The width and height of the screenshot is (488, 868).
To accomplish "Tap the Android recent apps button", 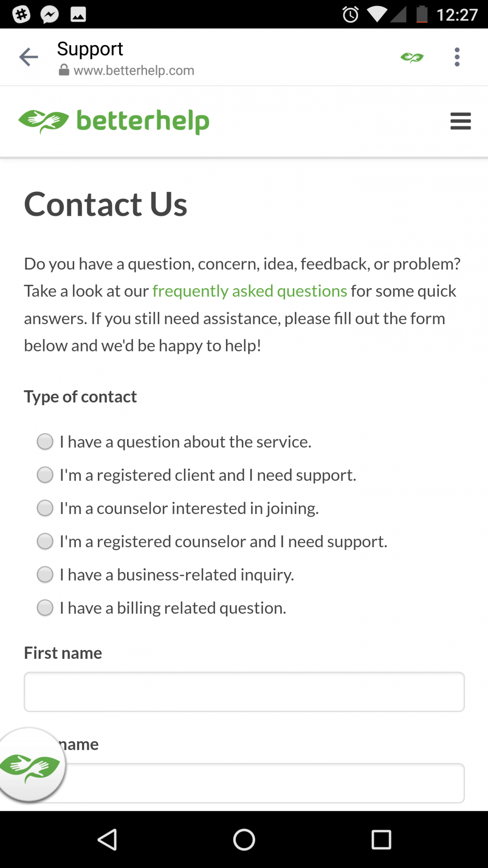I will pos(381,839).
